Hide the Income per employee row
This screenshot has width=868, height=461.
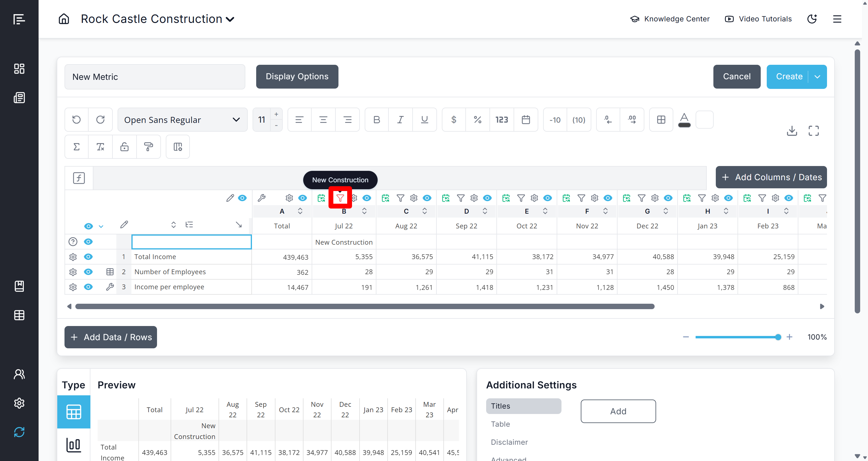pyautogui.click(x=88, y=287)
